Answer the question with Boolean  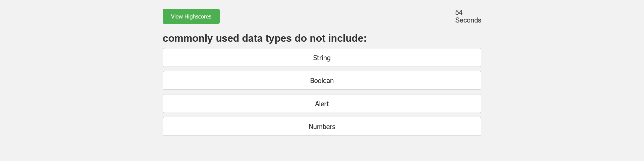322,81
